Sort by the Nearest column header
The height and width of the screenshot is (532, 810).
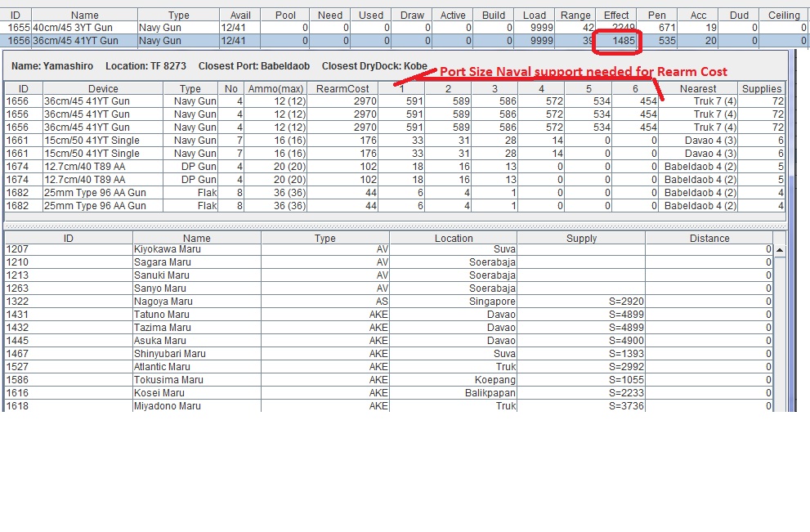click(698, 88)
